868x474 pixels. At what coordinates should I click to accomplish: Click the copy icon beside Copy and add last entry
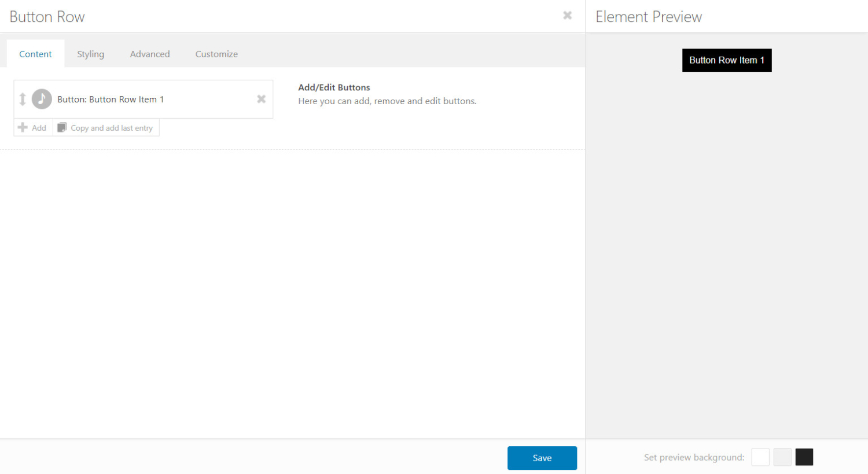(61, 127)
